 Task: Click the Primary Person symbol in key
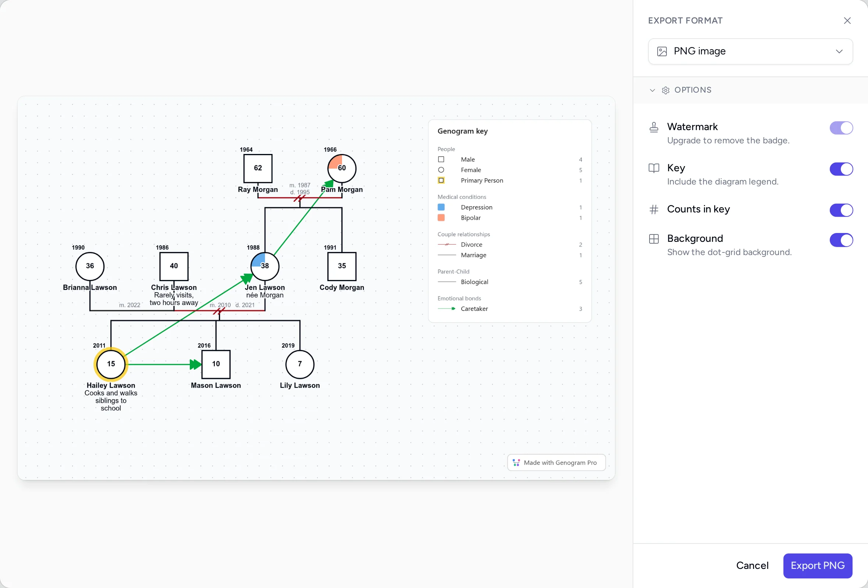[441, 180]
